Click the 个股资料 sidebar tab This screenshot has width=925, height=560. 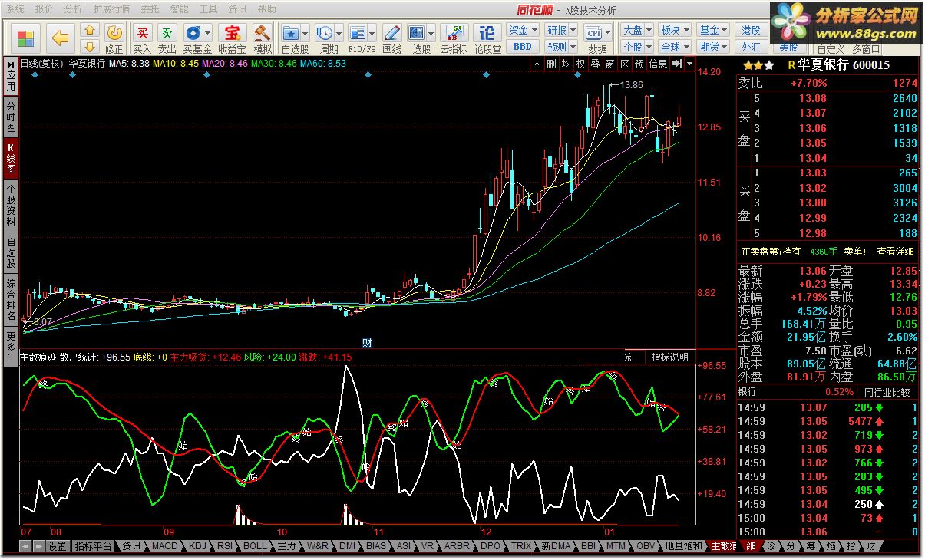pos(10,205)
